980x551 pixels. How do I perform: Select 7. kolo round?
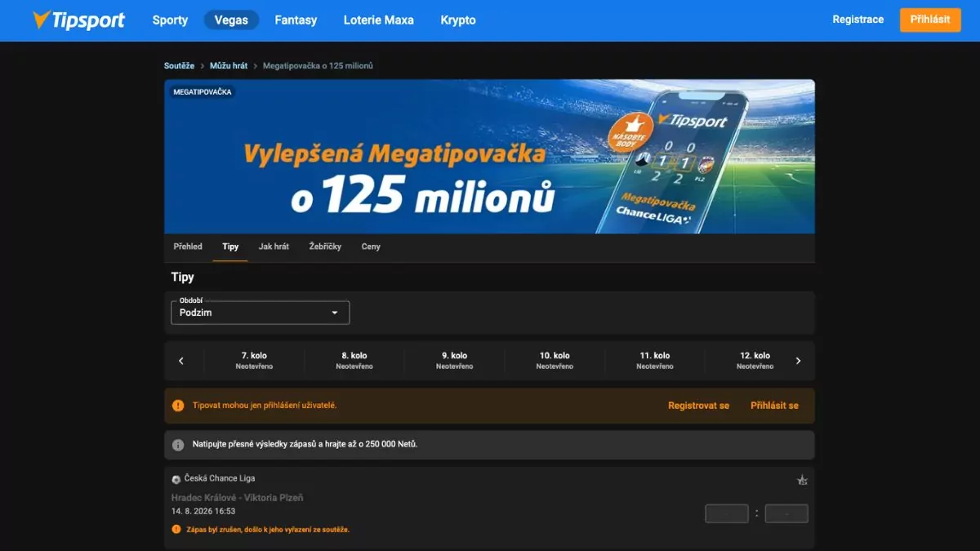coord(254,361)
